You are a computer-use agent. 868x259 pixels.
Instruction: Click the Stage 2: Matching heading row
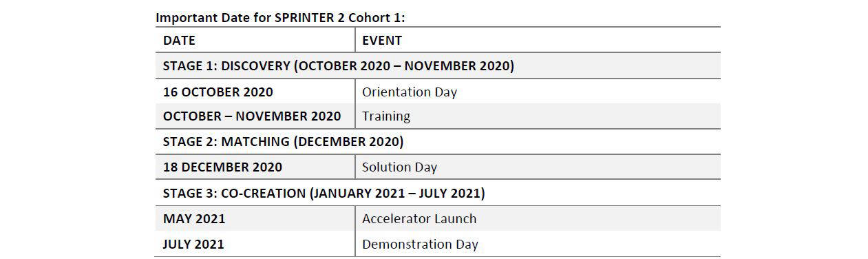(437, 142)
